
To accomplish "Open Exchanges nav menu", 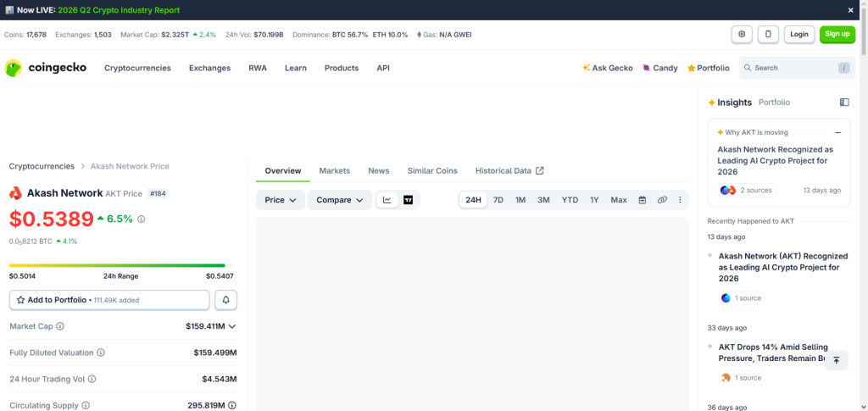I will [210, 68].
